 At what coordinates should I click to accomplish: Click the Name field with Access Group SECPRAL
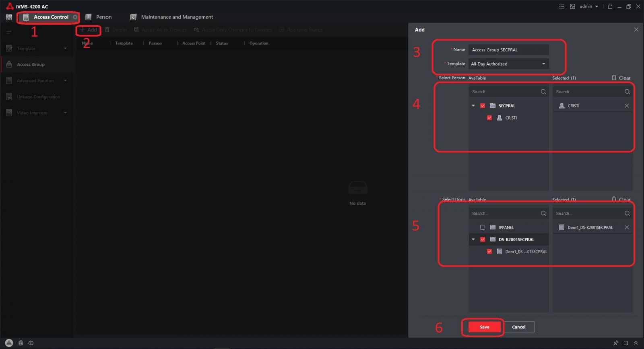point(508,50)
